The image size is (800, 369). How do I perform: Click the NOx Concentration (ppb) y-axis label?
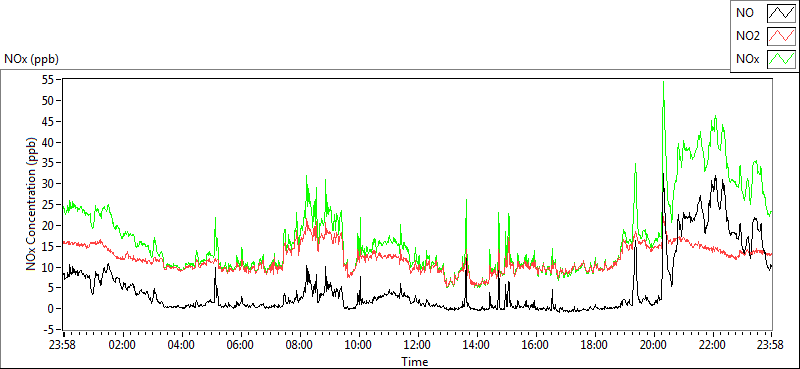(32, 203)
